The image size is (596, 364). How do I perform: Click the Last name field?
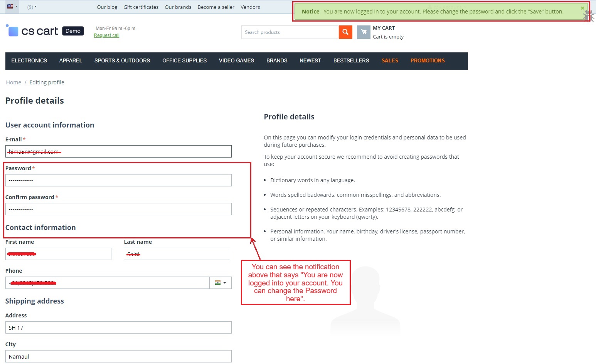coord(177,254)
